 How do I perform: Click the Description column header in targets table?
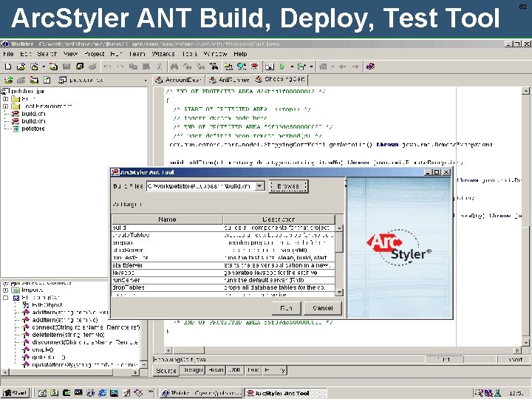(x=279, y=219)
